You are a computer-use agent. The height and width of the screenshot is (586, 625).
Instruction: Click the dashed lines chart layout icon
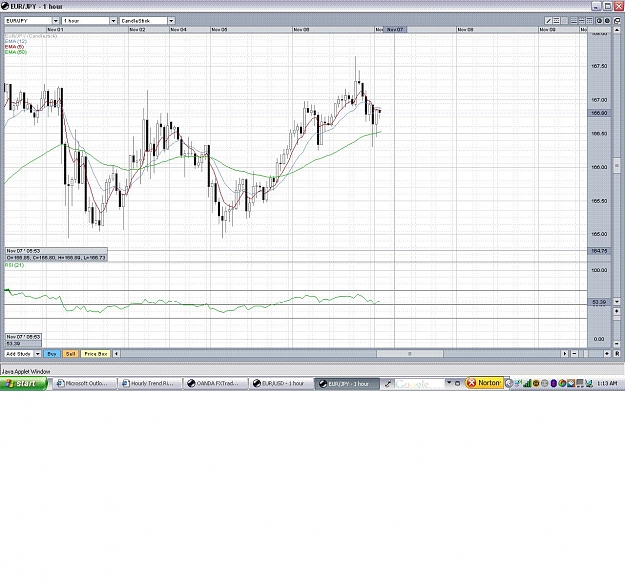click(582, 21)
